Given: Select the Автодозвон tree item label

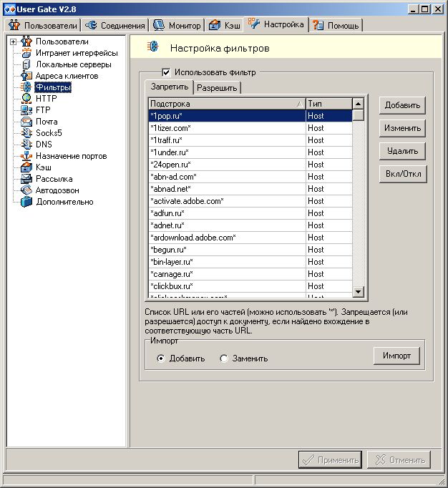Looking at the screenshot, I should 57,190.
